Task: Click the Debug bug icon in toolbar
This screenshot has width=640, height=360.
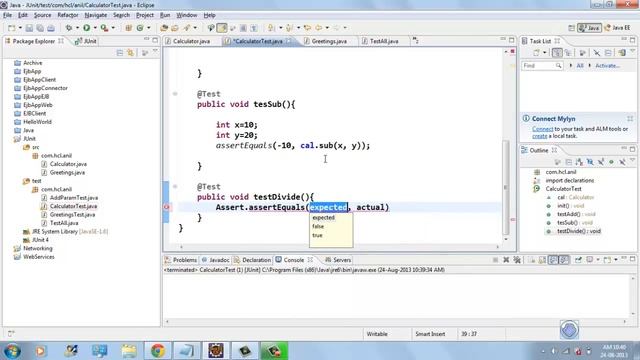Action: coord(69,28)
